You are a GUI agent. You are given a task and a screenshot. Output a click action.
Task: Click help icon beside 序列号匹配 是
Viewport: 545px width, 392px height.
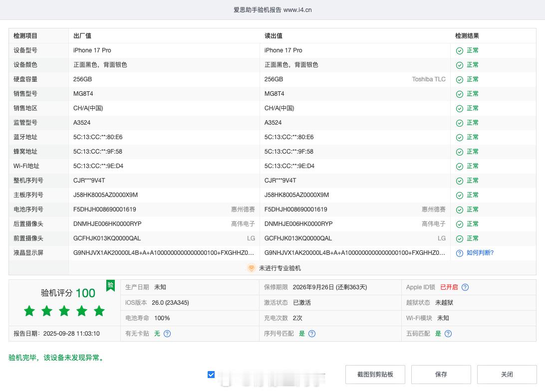(x=312, y=334)
